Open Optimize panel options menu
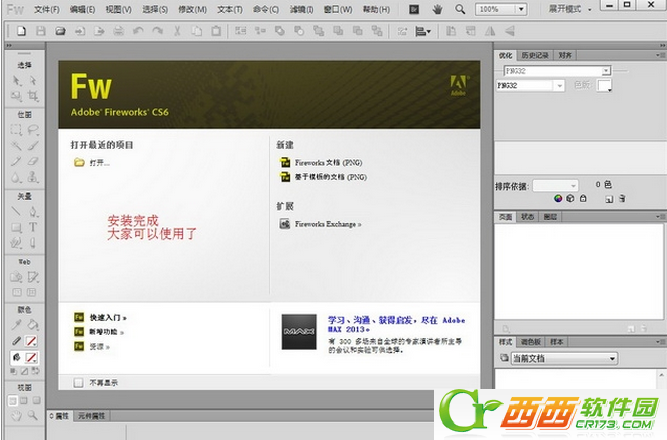Viewport: 667px width, 440px height. click(x=660, y=55)
